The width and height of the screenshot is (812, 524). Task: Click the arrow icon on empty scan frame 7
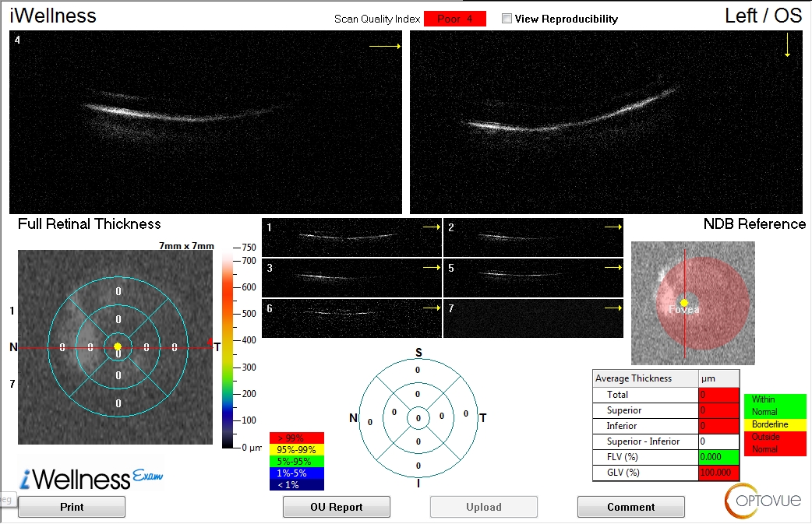coord(612,308)
